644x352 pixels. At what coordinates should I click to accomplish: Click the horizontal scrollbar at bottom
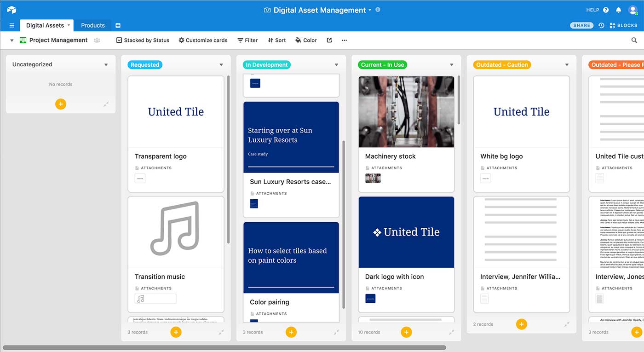point(224,348)
